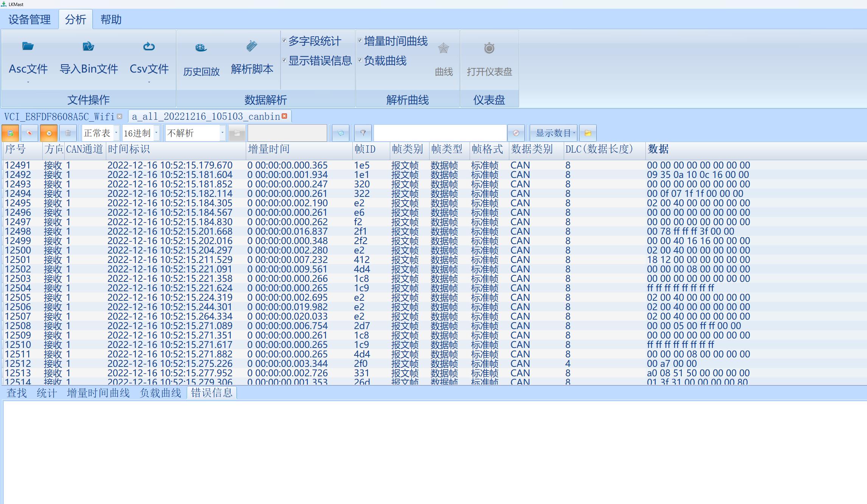Screen dimensions: 867x504
Task: Toggle 负载曲线 checkbox
Action: click(360, 60)
